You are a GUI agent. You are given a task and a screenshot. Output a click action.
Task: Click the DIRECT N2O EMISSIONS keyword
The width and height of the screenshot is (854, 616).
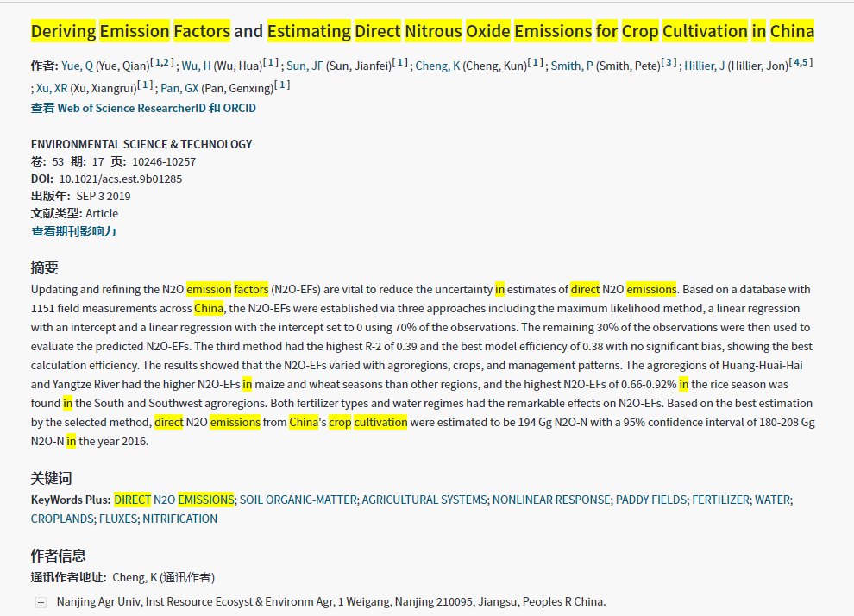click(173, 500)
